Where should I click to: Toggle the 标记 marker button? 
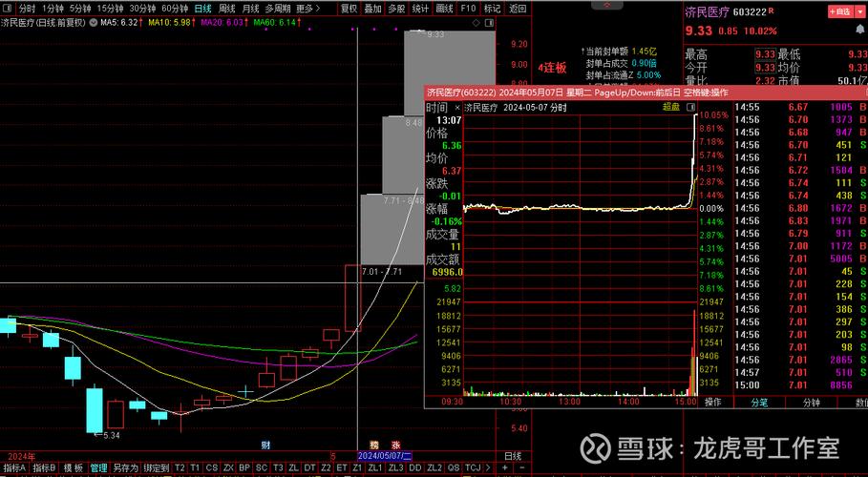(492, 8)
